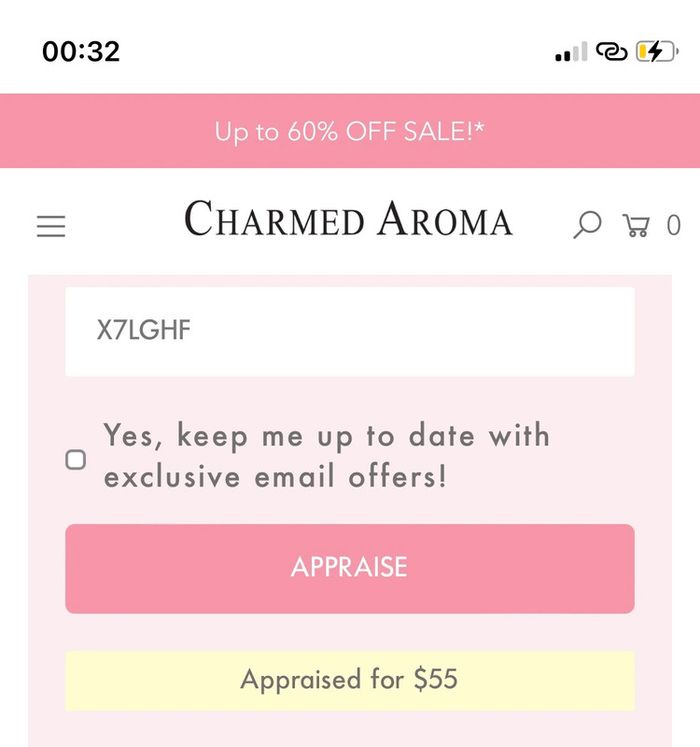This screenshot has height=747, width=700.
Task: Tap the personal hotspot link status icon
Action: tap(611, 51)
